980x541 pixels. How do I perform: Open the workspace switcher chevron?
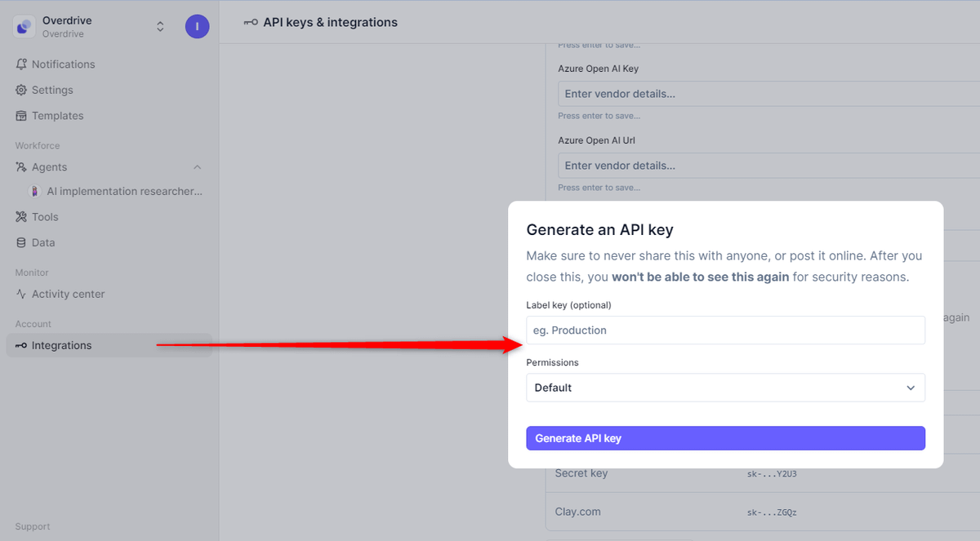(x=160, y=27)
